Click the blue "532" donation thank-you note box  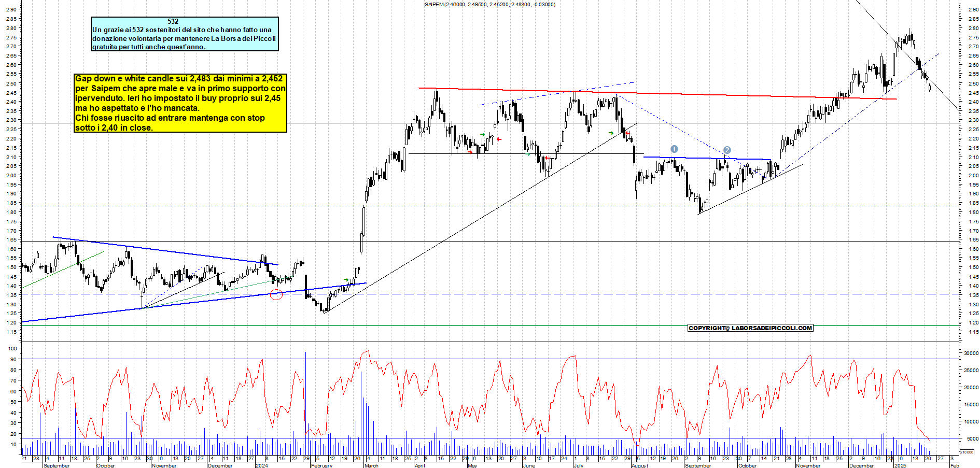point(185,34)
